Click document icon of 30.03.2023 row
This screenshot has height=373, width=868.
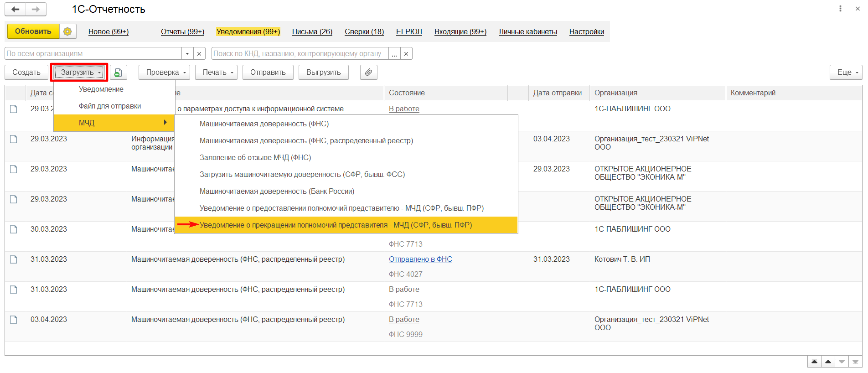click(x=14, y=229)
